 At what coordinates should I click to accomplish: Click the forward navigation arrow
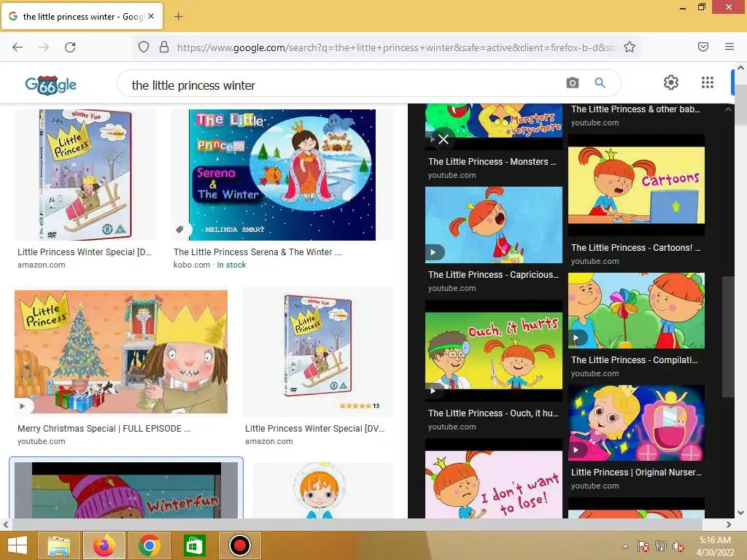44,47
